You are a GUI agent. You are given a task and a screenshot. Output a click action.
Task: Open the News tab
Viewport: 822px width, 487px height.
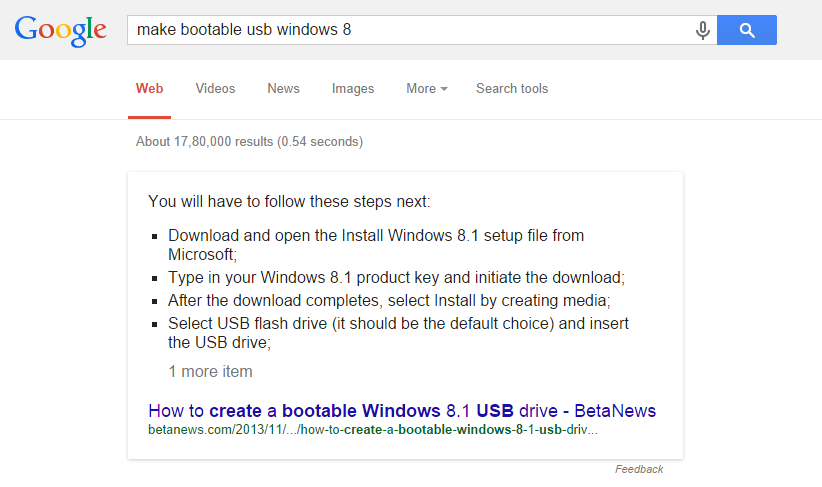283,89
